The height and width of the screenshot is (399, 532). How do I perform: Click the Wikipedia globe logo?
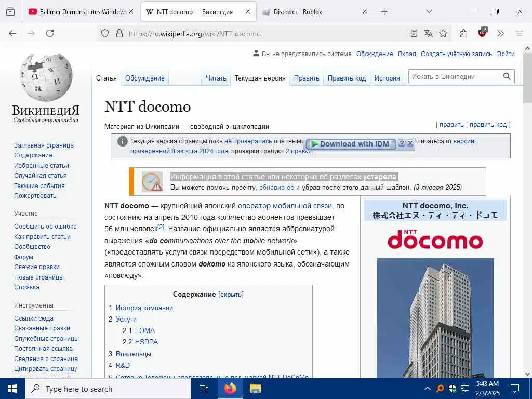tap(46, 77)
